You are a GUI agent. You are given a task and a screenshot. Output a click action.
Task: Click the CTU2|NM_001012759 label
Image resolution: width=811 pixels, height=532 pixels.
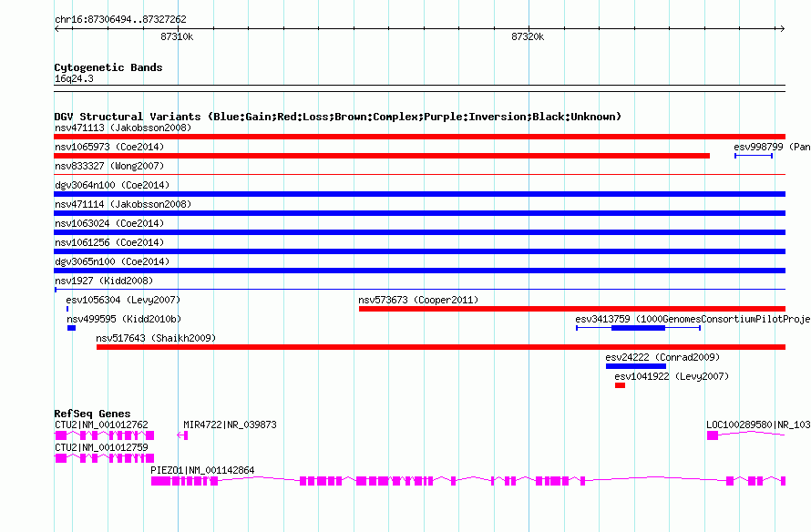click(x=101, y=447)
